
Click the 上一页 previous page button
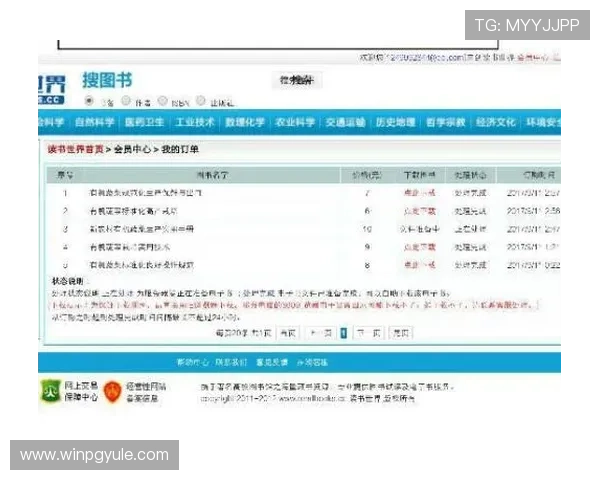(x=321, y=333)
